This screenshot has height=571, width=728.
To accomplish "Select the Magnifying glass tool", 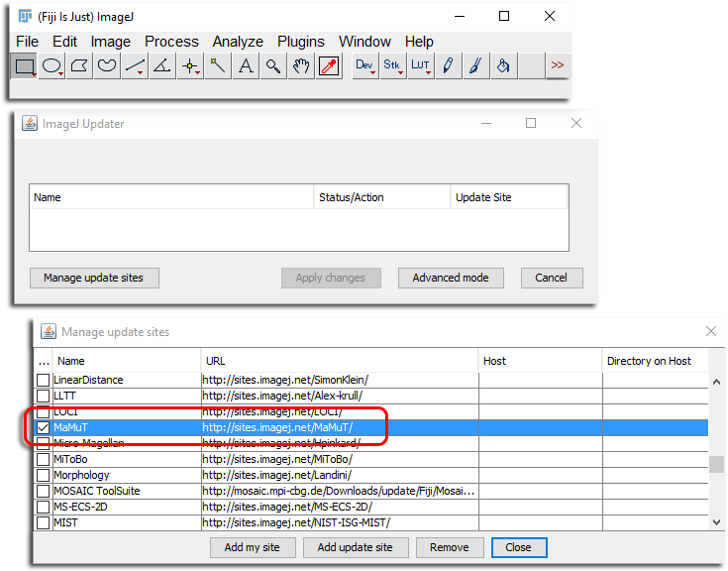I will (273, 66).
